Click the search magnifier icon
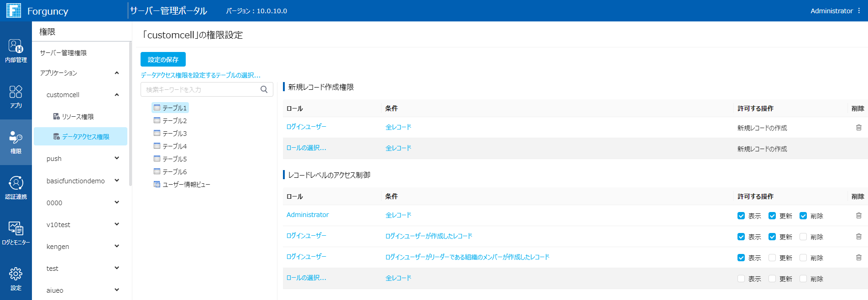 (x=264, y=89)
